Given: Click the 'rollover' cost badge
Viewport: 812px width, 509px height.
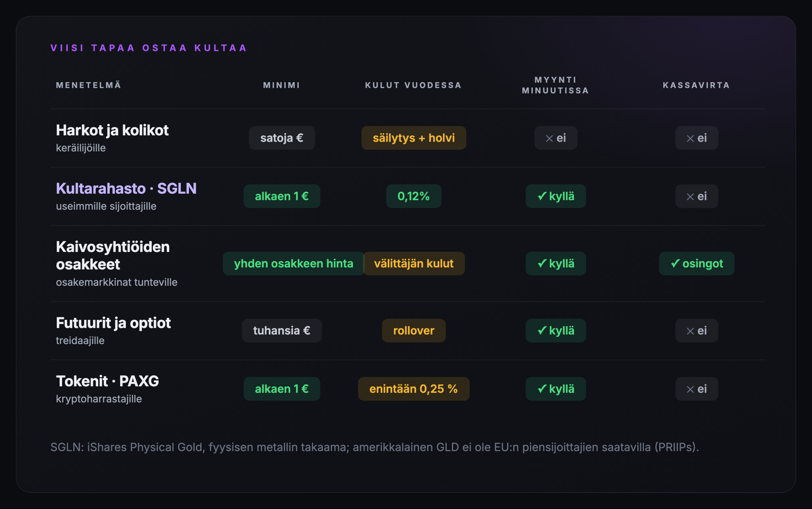Looking at the screenshot, I should [413, 330].
